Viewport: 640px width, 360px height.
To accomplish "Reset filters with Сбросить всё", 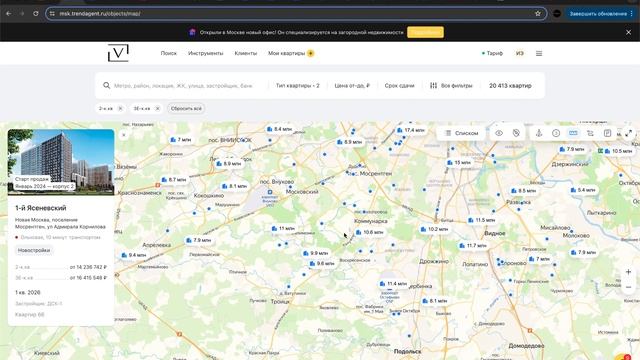I will pos(186,109).
